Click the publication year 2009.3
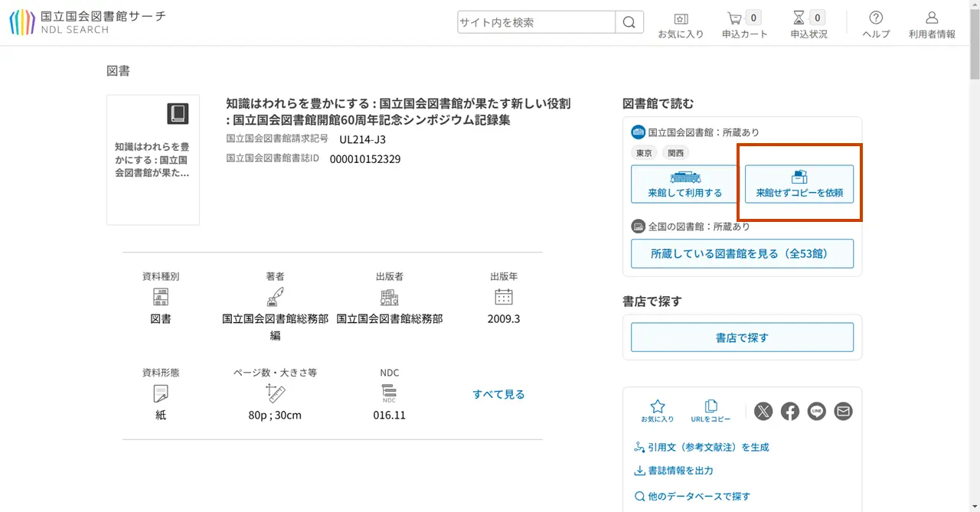980x512 pixels. 504,318
